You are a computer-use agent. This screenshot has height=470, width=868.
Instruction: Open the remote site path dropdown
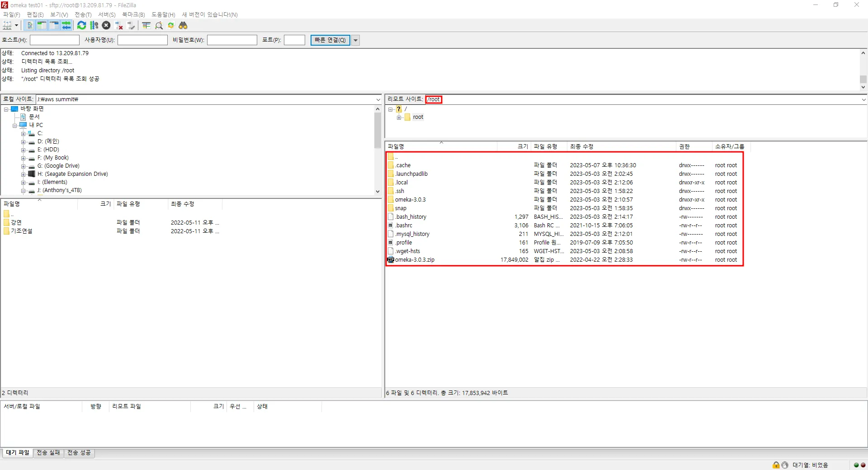coord(863,99)
